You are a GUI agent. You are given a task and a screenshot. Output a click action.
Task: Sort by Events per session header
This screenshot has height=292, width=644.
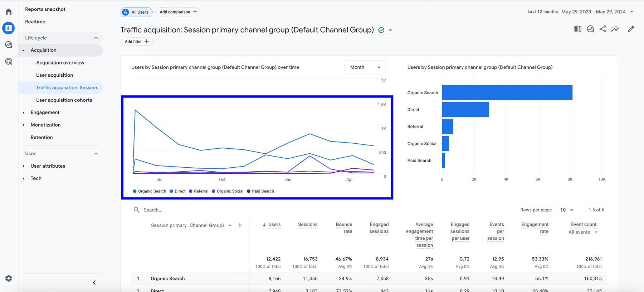click(x=496, y=231)
